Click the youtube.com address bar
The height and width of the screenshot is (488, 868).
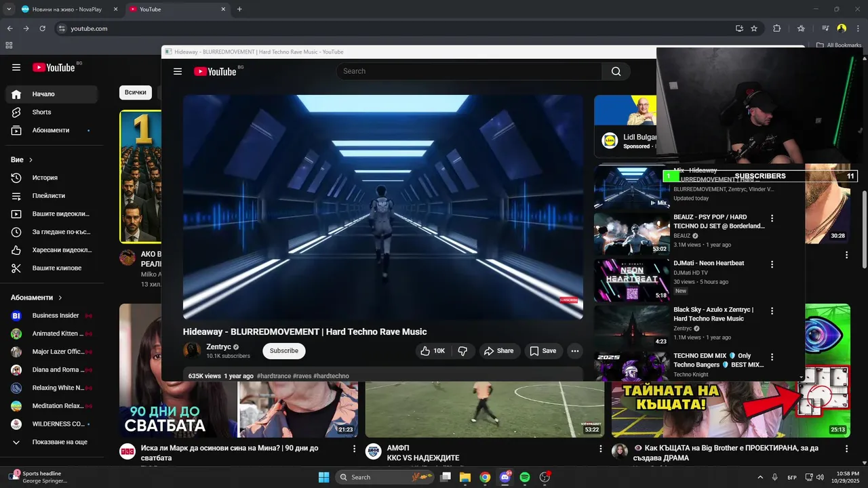coord(393,28)
